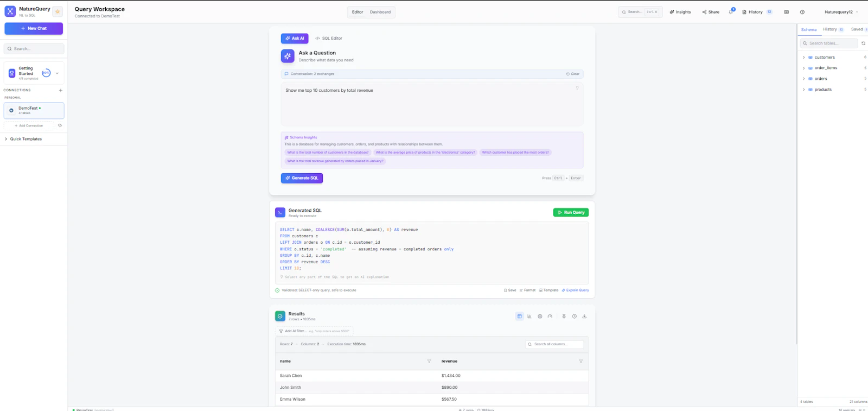The width and height of the screenshot is (868, 411).
Task: Open the Schema tab in right panel
Action: [809, 30]
